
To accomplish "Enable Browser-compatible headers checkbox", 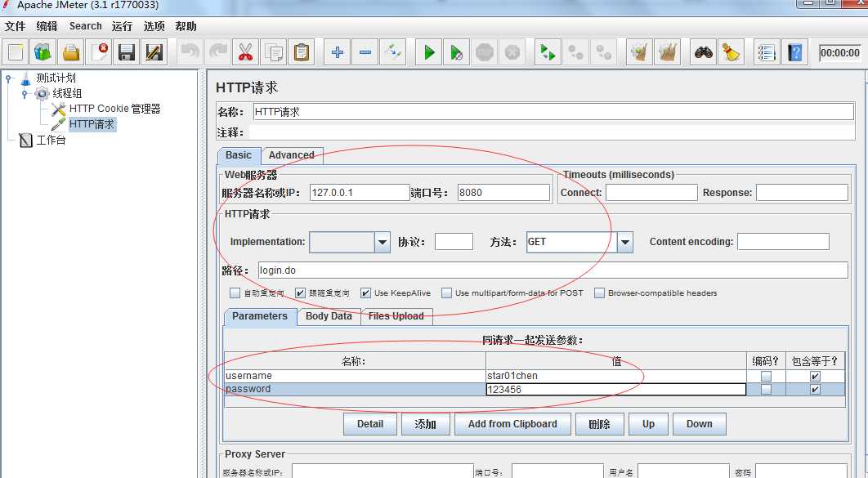I will 599,293.
